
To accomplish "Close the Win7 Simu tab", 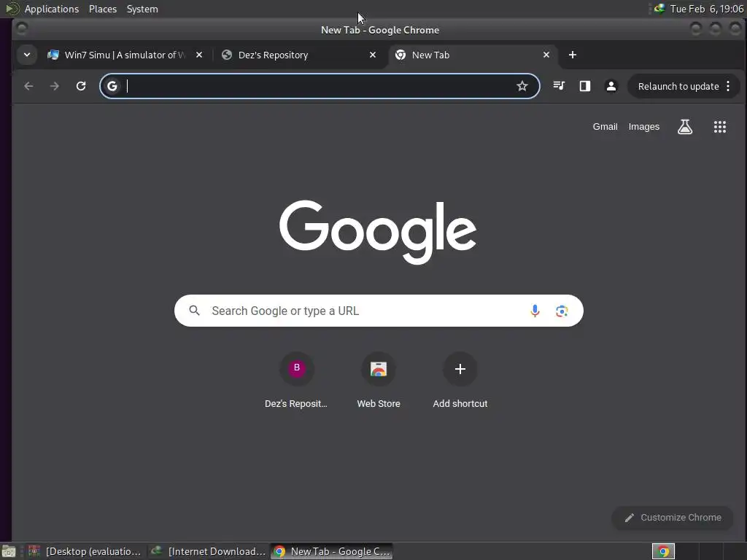I will pyautogui.click(x=199, y=55).
